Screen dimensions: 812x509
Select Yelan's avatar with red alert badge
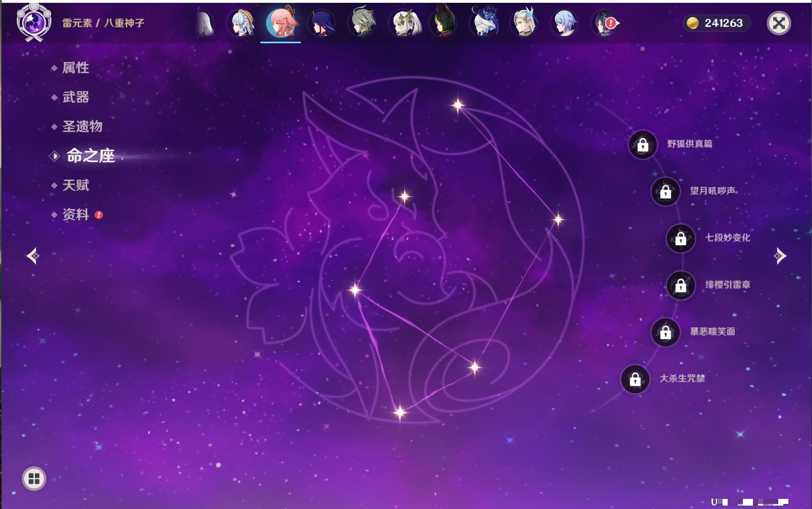tap(605, 24)
